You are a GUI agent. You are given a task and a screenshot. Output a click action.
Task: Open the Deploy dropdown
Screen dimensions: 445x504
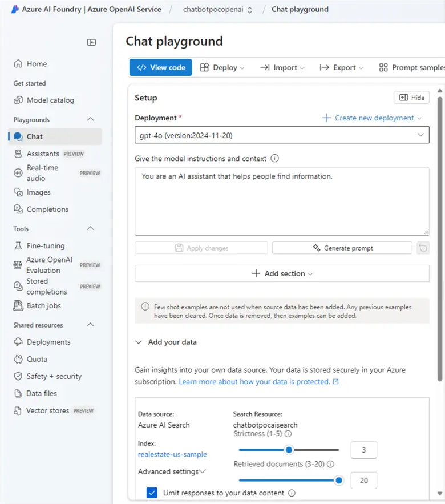tap(222, 67)
